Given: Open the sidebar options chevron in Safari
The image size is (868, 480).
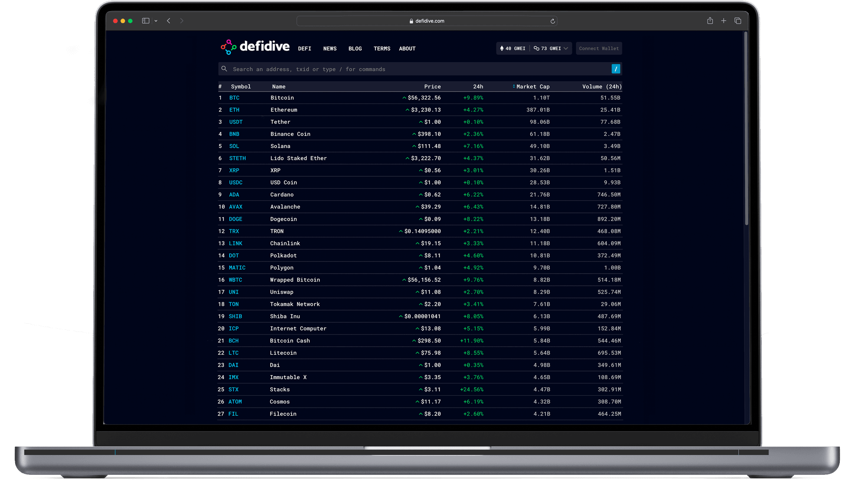Looking at the screenshot, I should [156, 21].
